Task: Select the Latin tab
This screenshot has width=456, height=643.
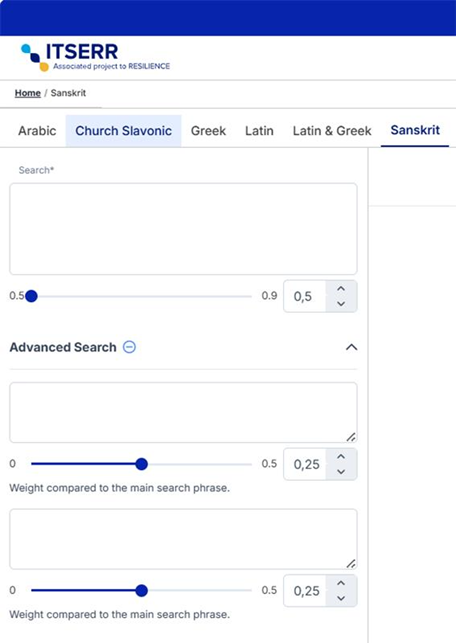Action: click(259, 131)
